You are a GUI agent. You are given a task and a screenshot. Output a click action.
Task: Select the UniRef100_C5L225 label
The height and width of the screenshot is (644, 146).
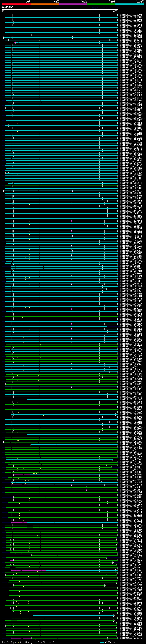coord(131,557)
